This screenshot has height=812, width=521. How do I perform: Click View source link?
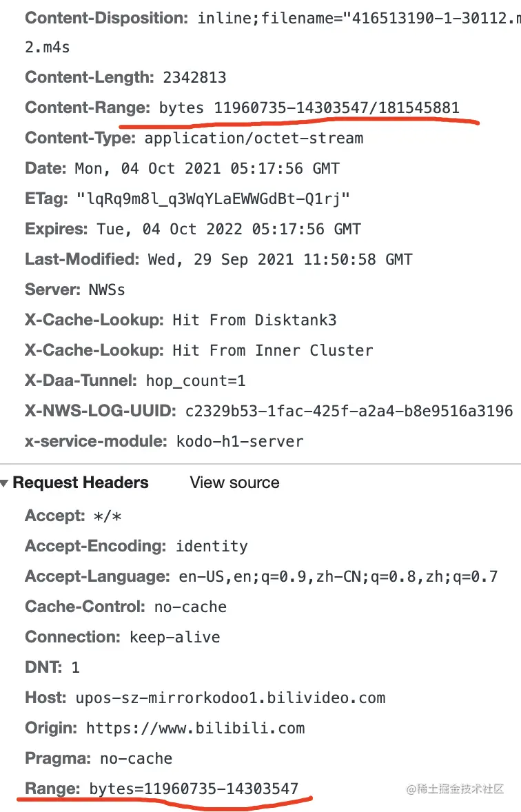[x=234, y=483]
